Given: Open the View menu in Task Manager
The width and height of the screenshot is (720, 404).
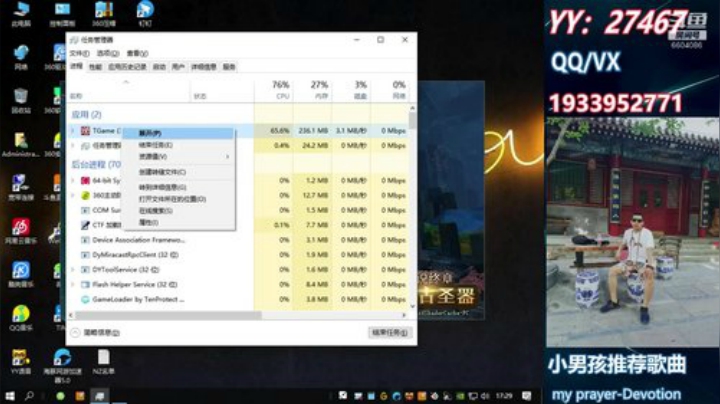Looking at the screenshot, I should coord(137,53).
